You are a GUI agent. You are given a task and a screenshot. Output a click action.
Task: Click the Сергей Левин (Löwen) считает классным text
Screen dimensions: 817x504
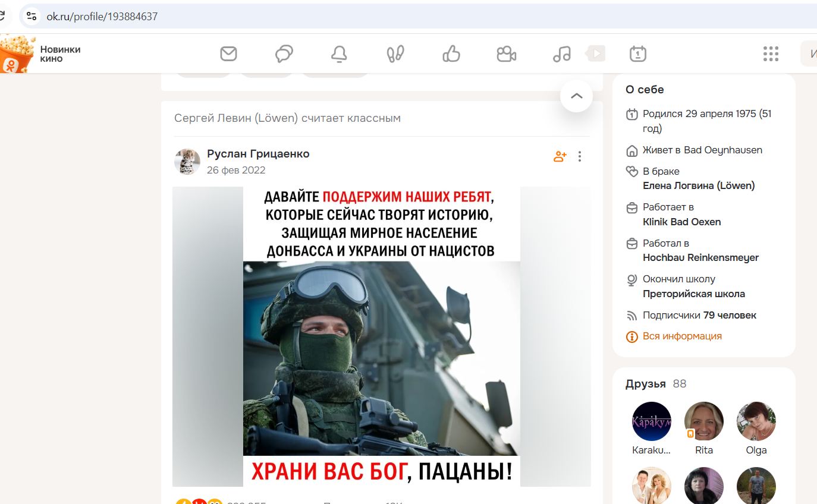point(287,118)
